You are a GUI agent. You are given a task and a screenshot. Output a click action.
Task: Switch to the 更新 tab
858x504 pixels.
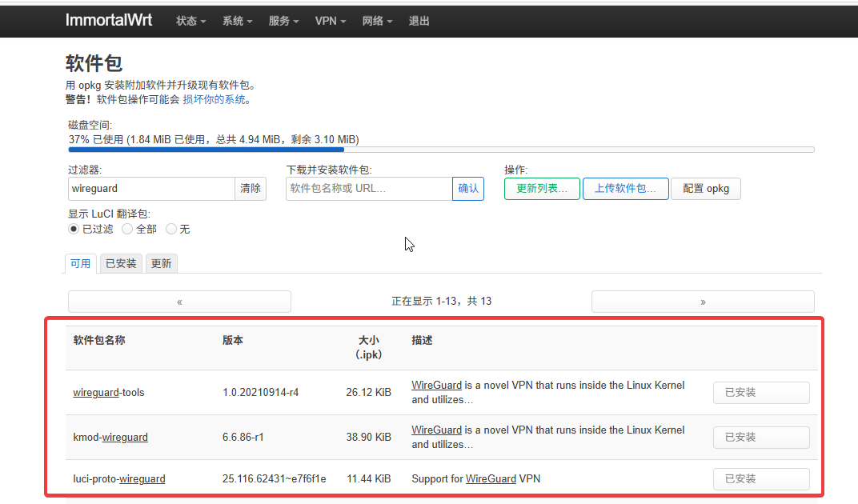tap(162, 264)
